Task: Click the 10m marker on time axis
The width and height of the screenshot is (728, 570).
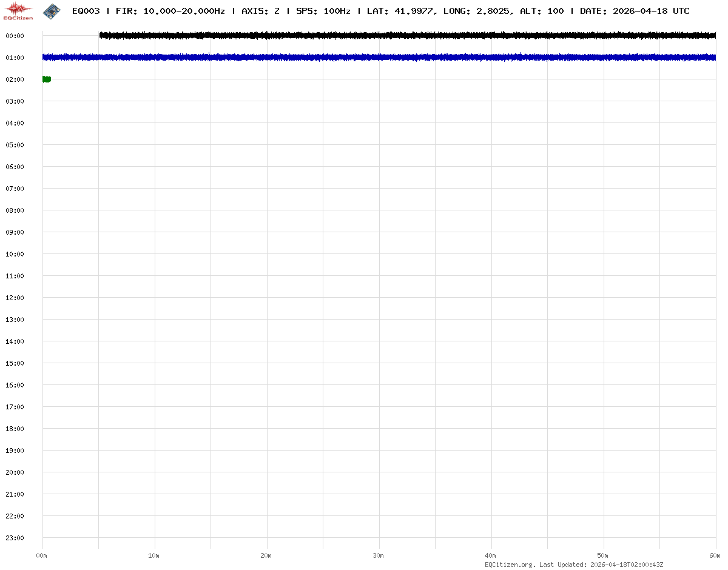Action: (x=154, y=555)
